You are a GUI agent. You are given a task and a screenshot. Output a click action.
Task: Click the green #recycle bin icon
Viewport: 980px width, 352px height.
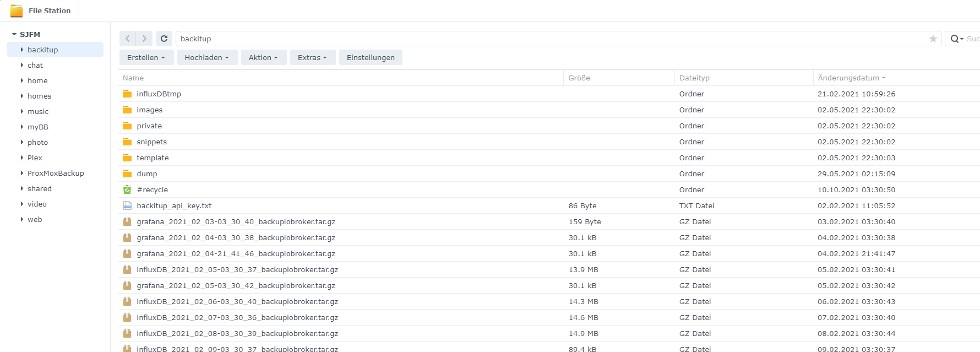(x=127, y=189)
